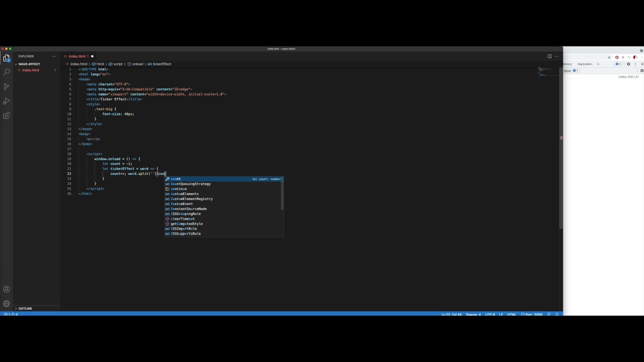This screenshot has height=362, width=644.
Task: Choose 'CustomElementRegistry' suggestion
Action: click(x=224, y=199)
